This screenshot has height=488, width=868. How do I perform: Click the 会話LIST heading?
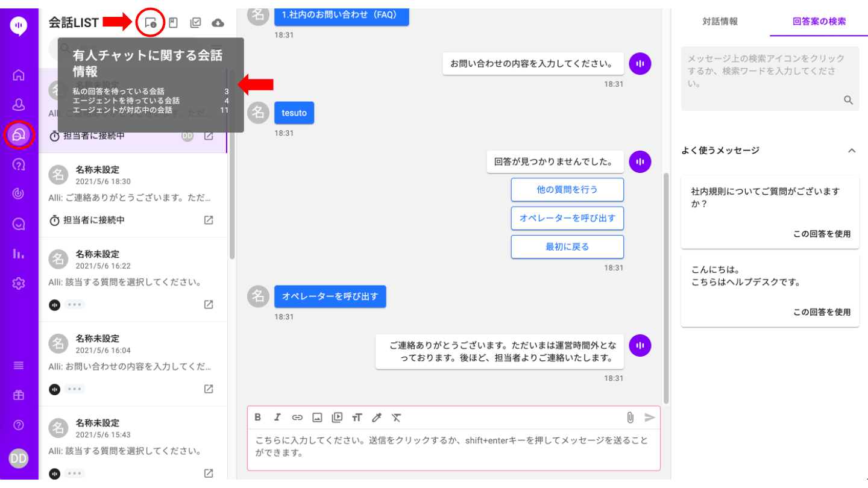(74, 23)
